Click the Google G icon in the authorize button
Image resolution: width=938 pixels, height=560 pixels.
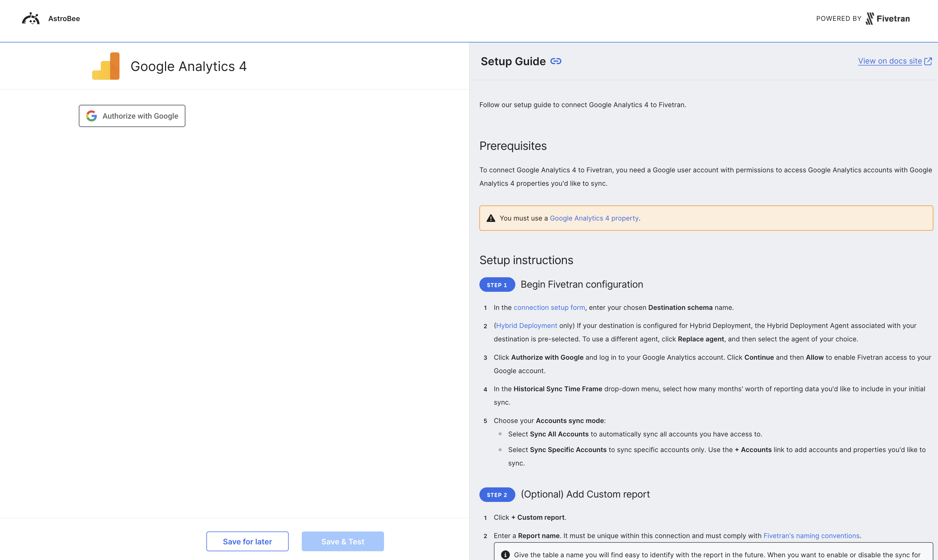[91, 116]
